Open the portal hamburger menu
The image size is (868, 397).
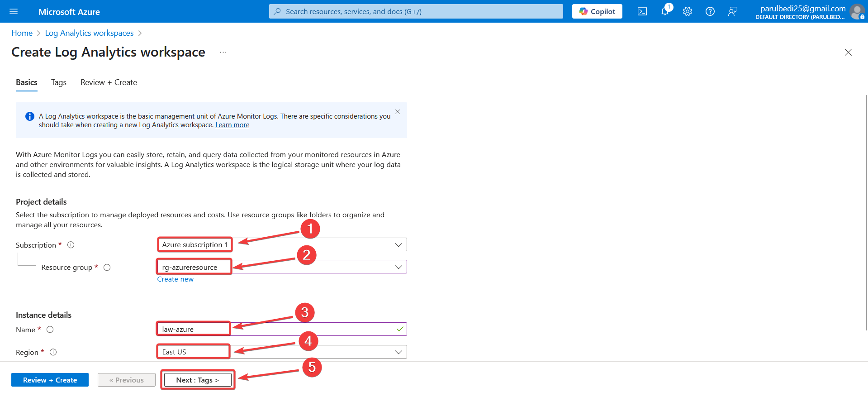pyautogui.click(x=14, y=11)
